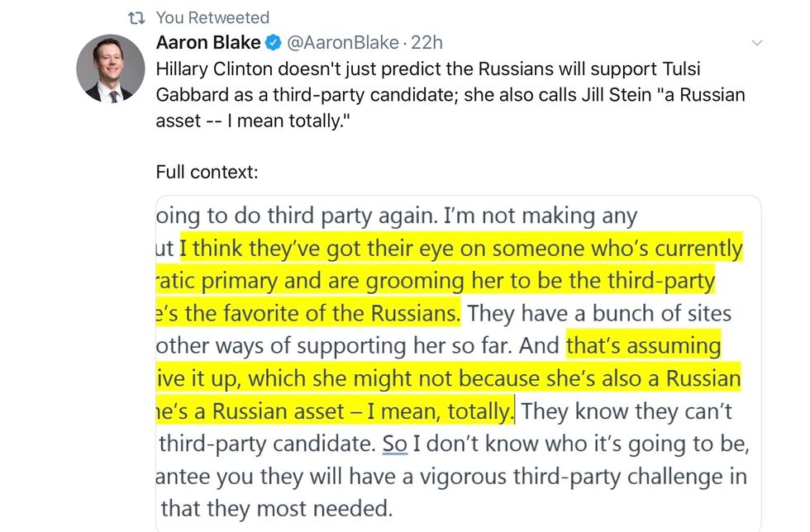810x532 pixels.
Task: Click highlighted phrase that's assuming
Action: pyautogui.click(x=643, y=345)
